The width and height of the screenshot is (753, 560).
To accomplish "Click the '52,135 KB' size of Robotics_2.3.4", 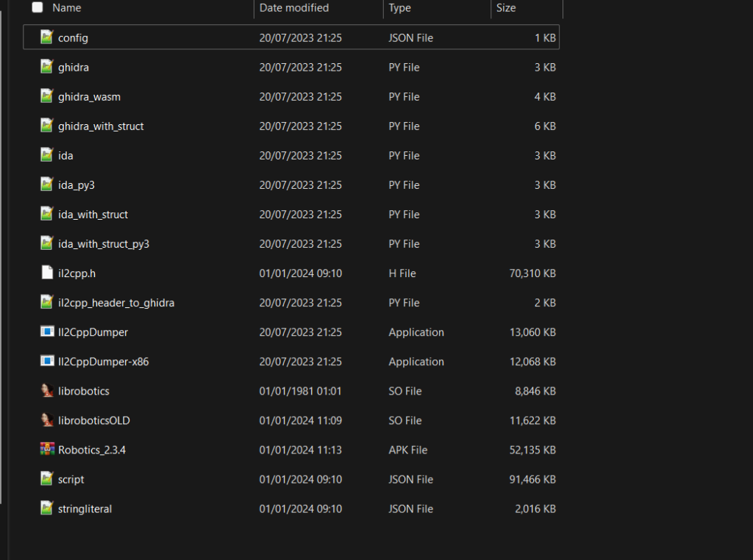I will 532,450.
